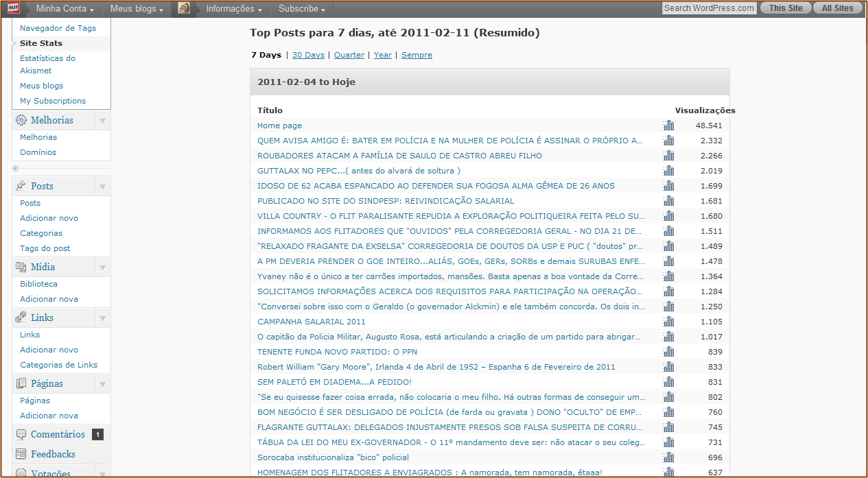Click the Links chain icon in sidebar
Screen dimensions: 868x478
coord(21,318)
